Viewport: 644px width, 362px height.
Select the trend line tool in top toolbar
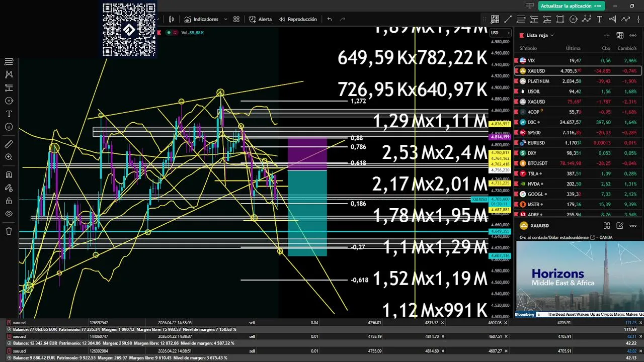click(x=508, y=19)
